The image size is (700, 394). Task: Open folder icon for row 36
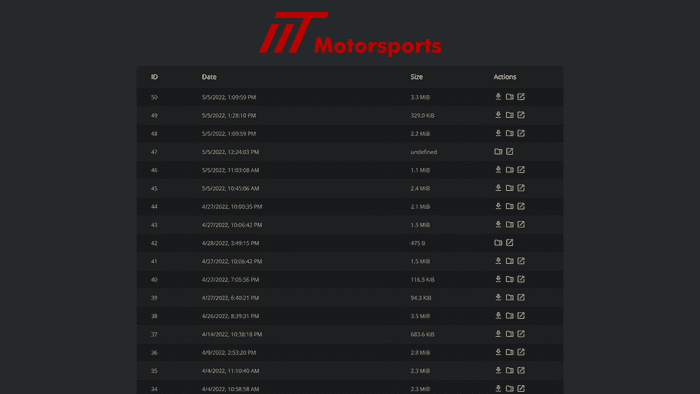point(509,353)
